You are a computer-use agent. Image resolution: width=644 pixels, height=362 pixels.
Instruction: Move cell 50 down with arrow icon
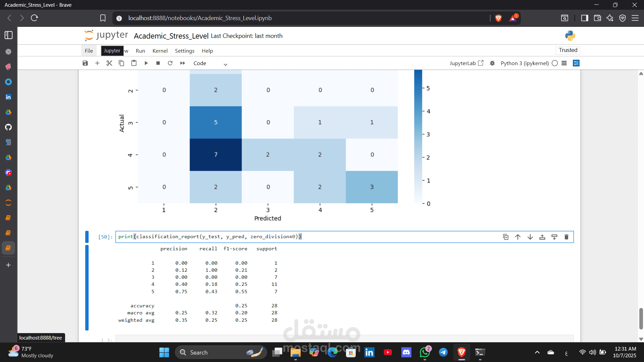530,237
